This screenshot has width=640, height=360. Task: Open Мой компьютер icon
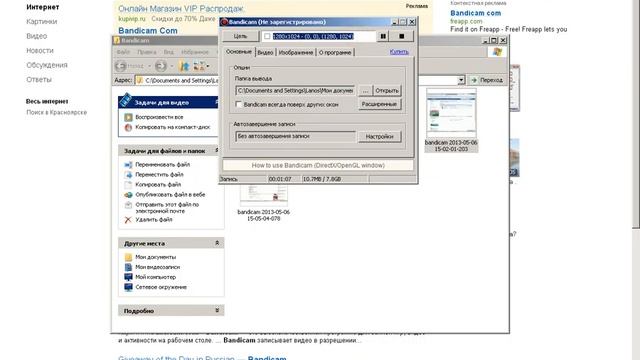(x=128, y=277)
